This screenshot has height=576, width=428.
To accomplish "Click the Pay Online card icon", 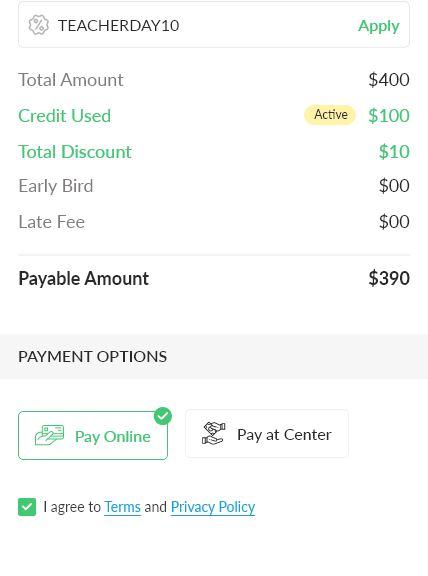I will point(50,435).
